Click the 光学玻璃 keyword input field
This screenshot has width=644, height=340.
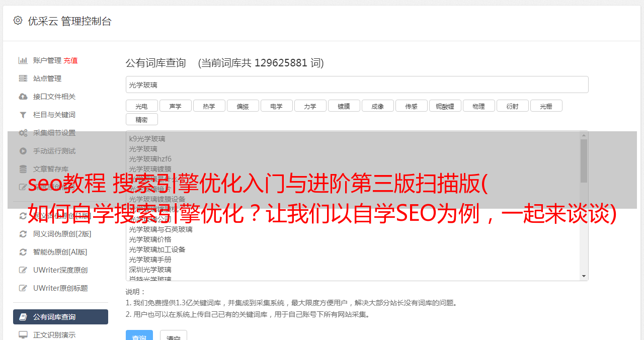click(x=357, y=84)
